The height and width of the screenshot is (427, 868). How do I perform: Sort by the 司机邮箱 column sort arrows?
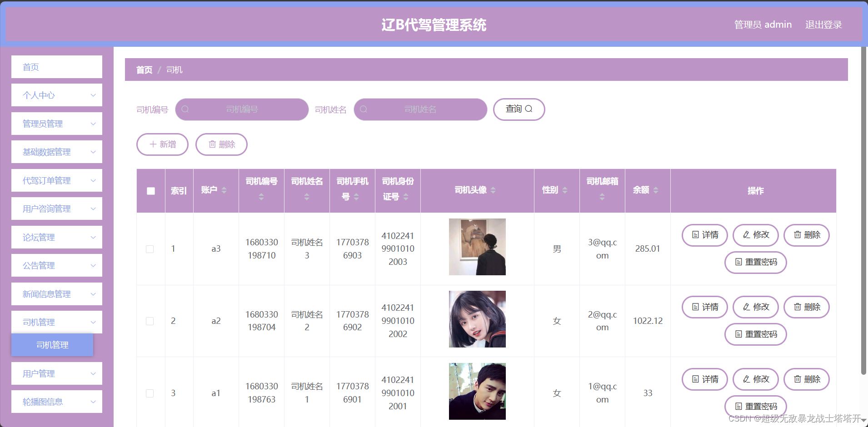click(x=602, y=197)
